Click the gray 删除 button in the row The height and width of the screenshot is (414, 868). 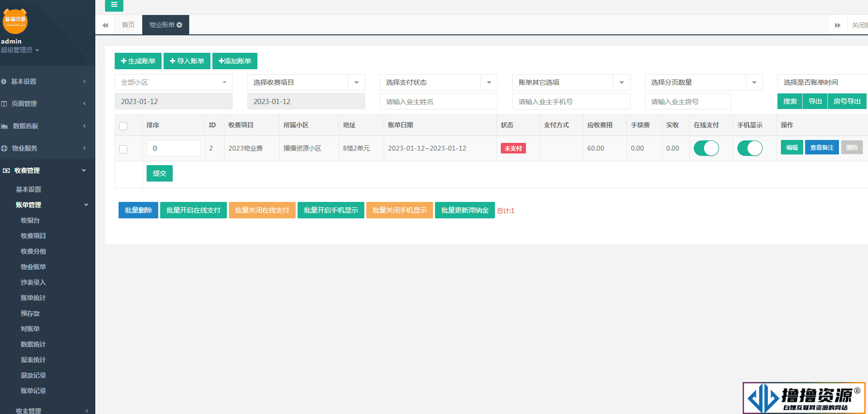[852, 147]
